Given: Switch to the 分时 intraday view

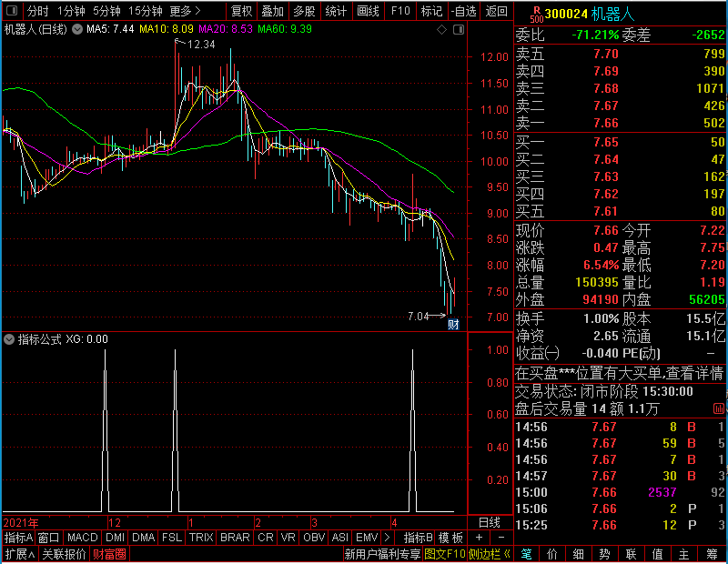Looking at the screenshot, I should point(37,11).
